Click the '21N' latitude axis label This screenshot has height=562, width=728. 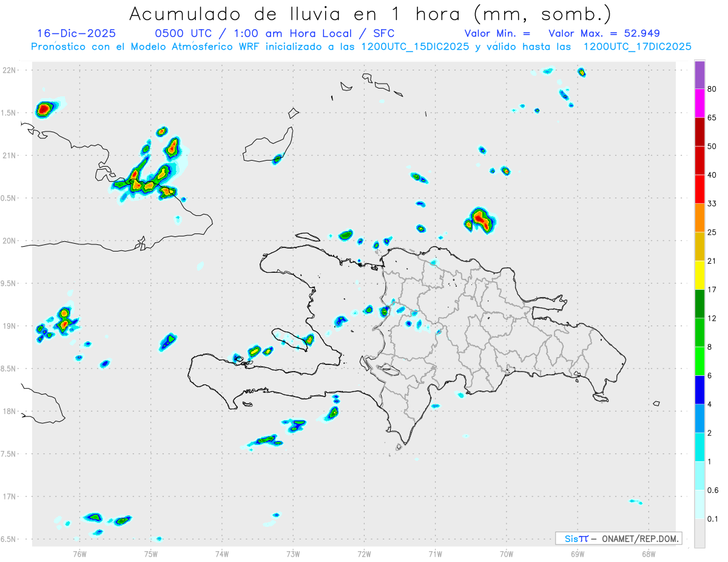coord(10,156)
